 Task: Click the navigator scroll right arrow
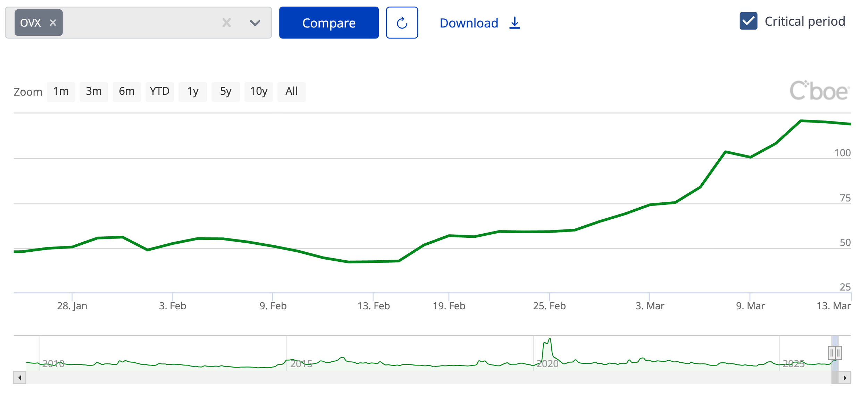tap(845, 378)
